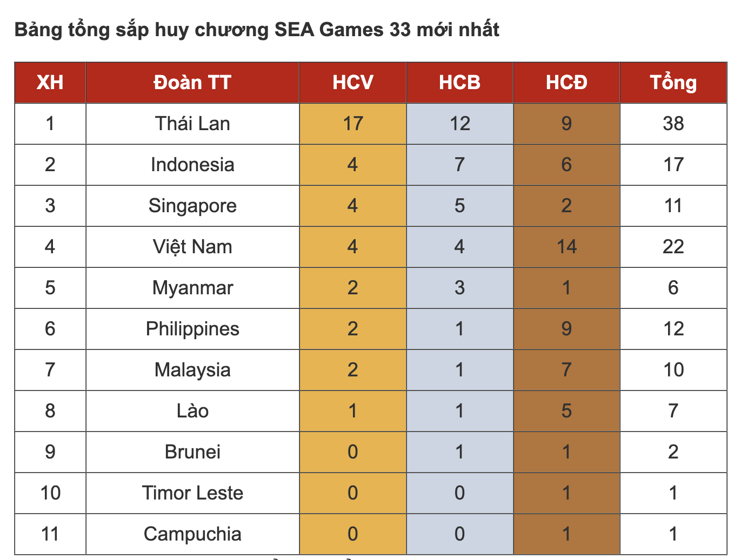Click the HCĐ bronze column header

[566, 83]
